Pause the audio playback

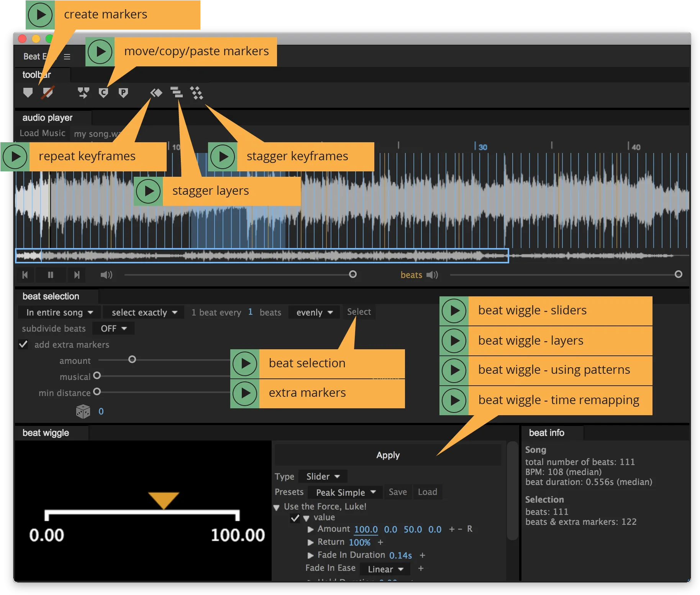click(x=51, y=275)
